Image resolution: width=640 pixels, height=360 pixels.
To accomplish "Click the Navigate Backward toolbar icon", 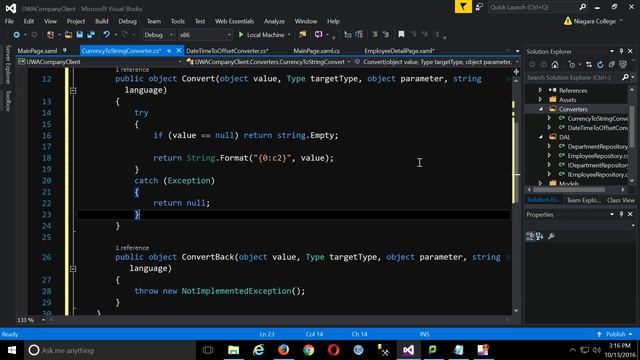I will [17, 35].
